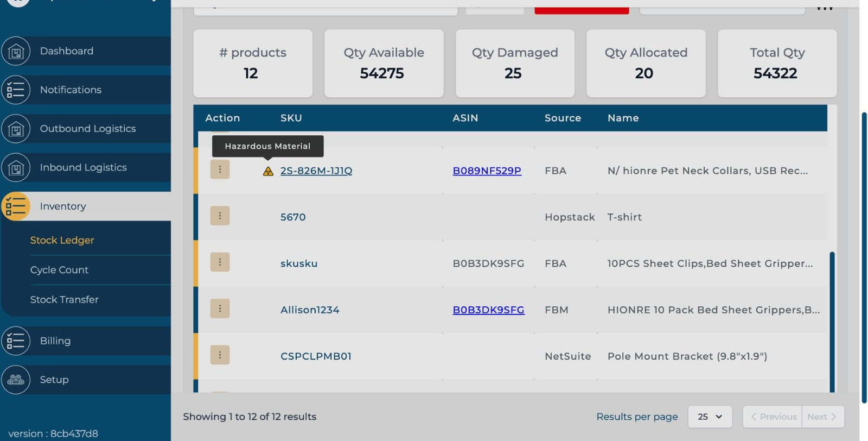
Task: Open ASIN link B089NF529P
Action: pos(487,171)
